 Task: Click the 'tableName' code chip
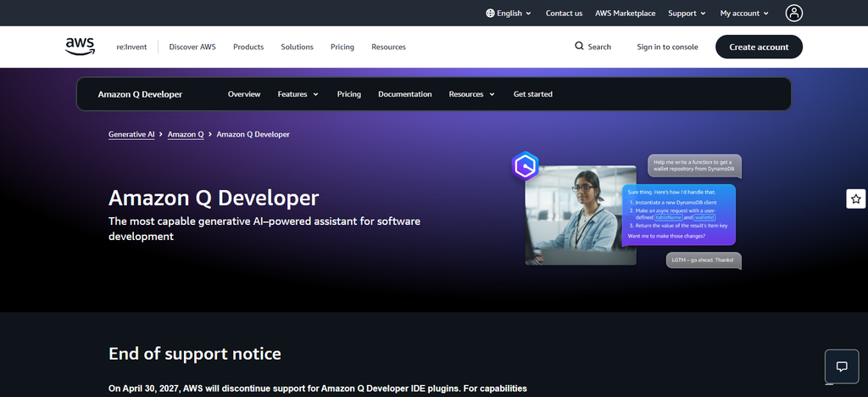(669, 218)
